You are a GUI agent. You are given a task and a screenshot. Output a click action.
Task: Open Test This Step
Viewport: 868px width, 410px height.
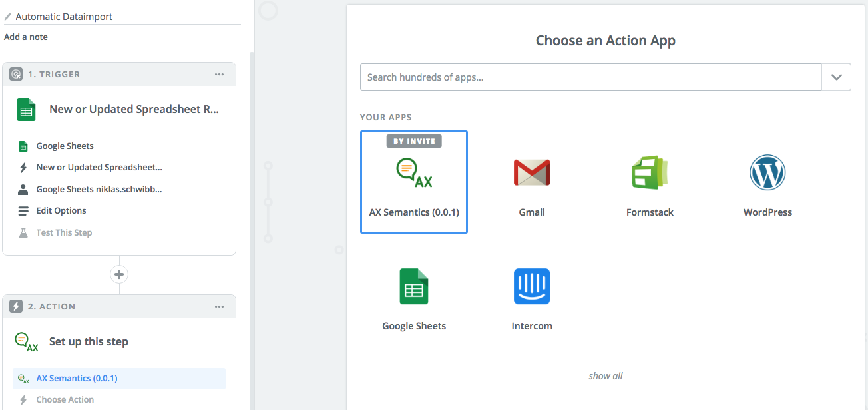coord(119,233)
